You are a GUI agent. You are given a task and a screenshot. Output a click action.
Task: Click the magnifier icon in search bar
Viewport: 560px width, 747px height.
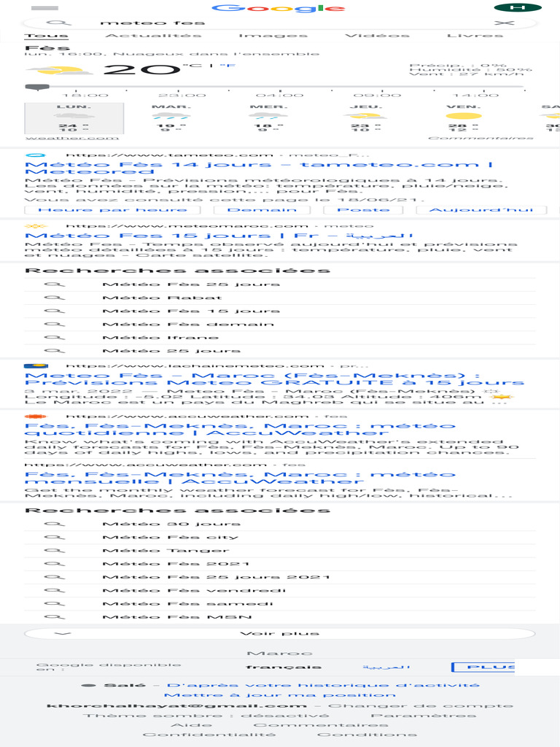pos(59,23)
